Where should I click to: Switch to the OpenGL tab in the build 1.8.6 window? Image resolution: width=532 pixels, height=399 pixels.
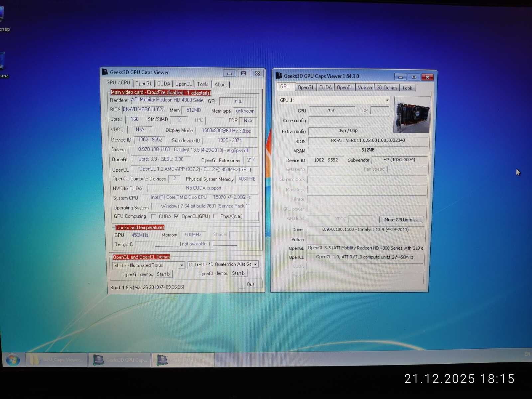(144, 83)
